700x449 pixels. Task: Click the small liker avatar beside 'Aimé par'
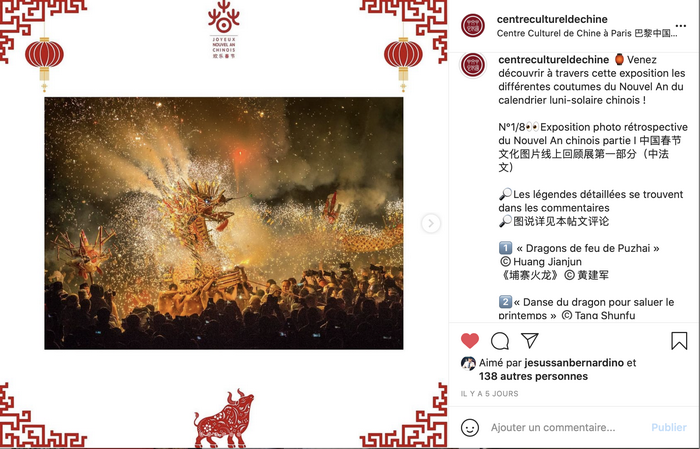click(x=468, y=363)
